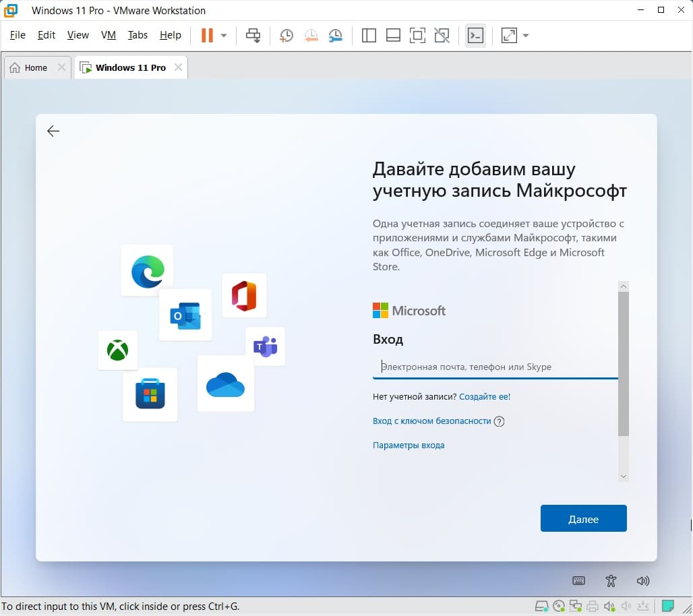Close the Home tab
Image resolution: width=693 pixels, height=616 pixels.
pos(61,67)
